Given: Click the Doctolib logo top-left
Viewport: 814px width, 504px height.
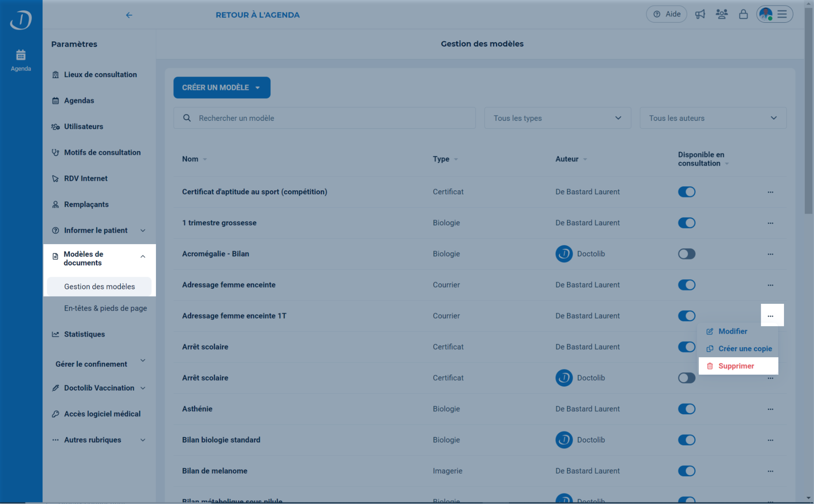Looking at the screenshot, I should [21, 19].
